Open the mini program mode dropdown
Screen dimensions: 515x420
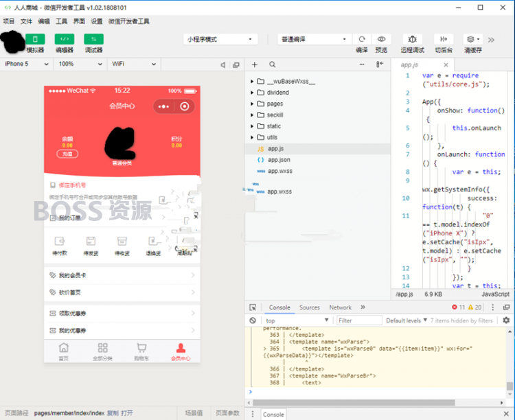220,39
